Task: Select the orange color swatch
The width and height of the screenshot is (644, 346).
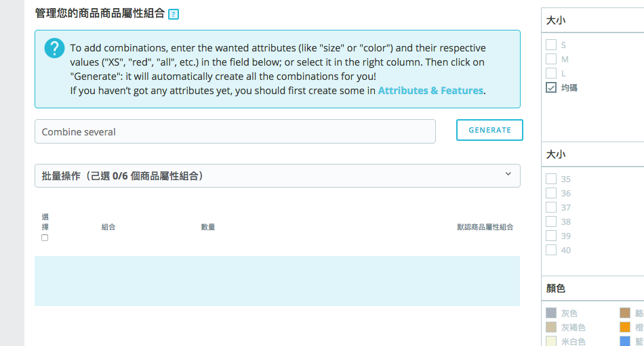Action: [x=625, y=327]
